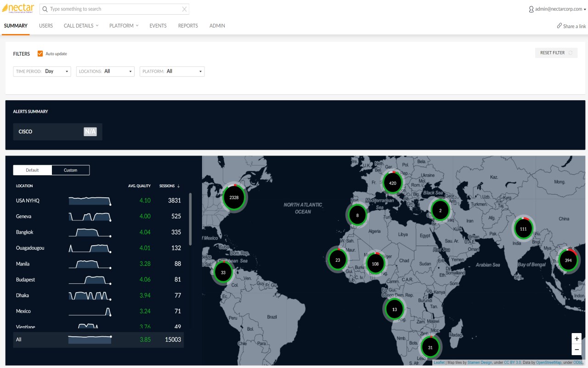Sort by the Sessions arrow icon
The width and height of the screenshot is (588, 368).
[x=178, y=186]
